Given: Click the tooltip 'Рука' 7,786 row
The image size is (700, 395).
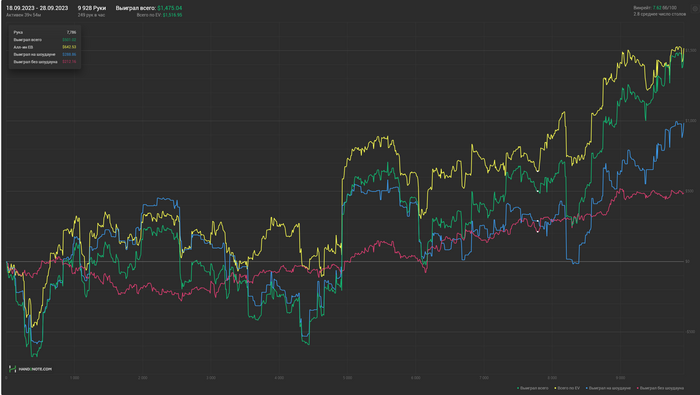Looking at the screenshot, I should [45, 32].
